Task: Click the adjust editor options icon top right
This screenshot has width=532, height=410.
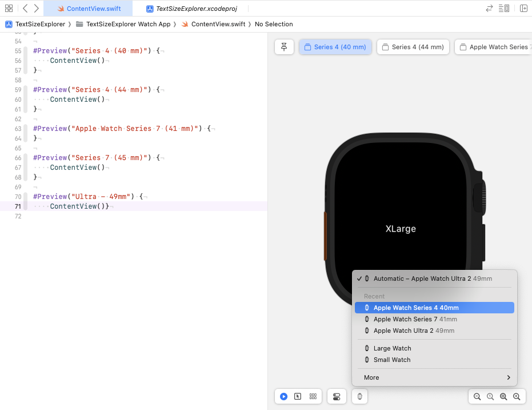Action: coord(503,8)
